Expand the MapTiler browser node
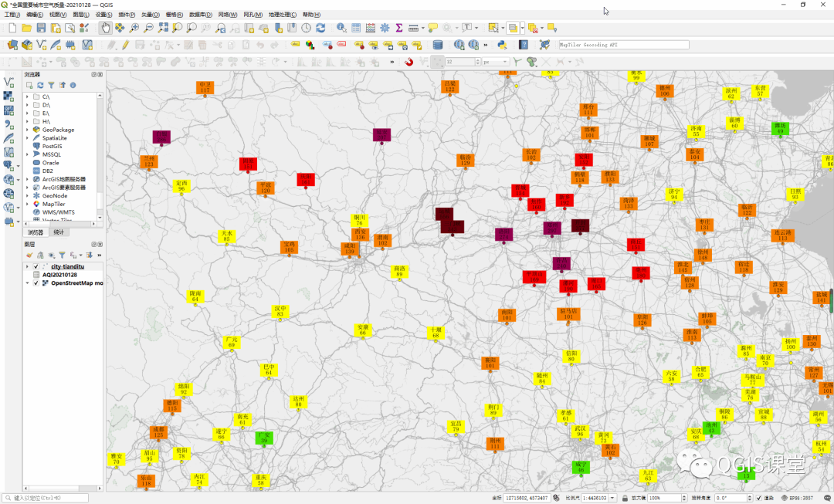The width and height of the screenshot is (834, 504). [27, 204]
